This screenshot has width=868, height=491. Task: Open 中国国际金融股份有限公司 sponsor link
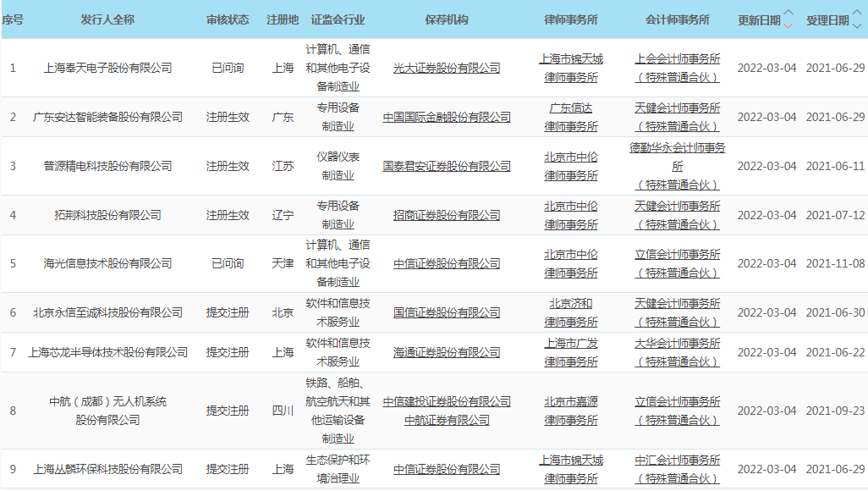coord(447,117)
